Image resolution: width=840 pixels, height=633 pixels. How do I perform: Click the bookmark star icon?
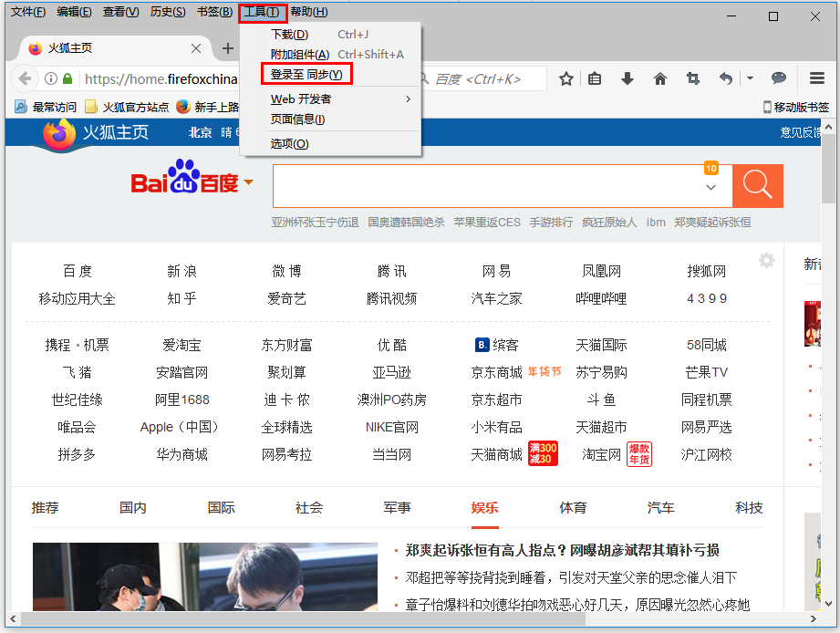[565, 79]
